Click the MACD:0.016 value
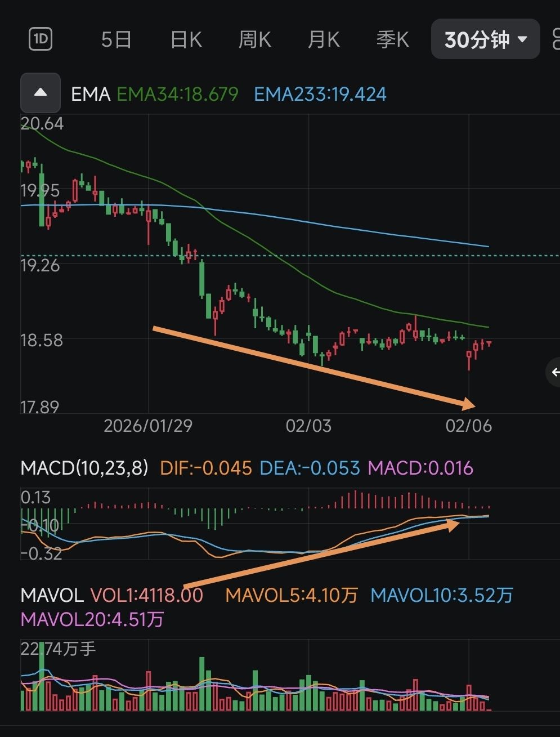 pos(420,468)
